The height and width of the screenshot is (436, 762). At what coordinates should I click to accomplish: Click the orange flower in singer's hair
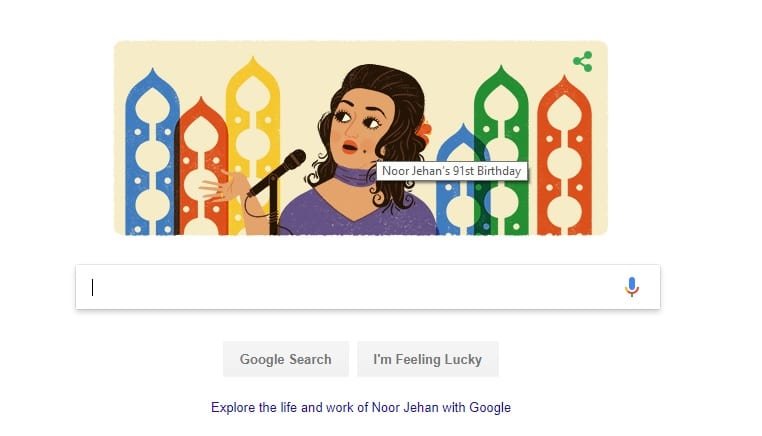click(x=424, y=131)
